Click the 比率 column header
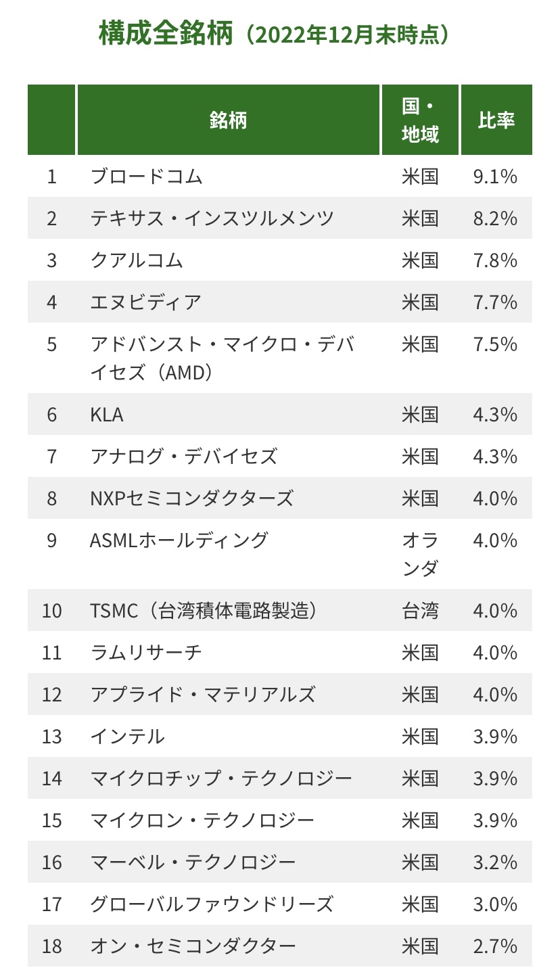The image size is (560, 972). click(496, 120)
